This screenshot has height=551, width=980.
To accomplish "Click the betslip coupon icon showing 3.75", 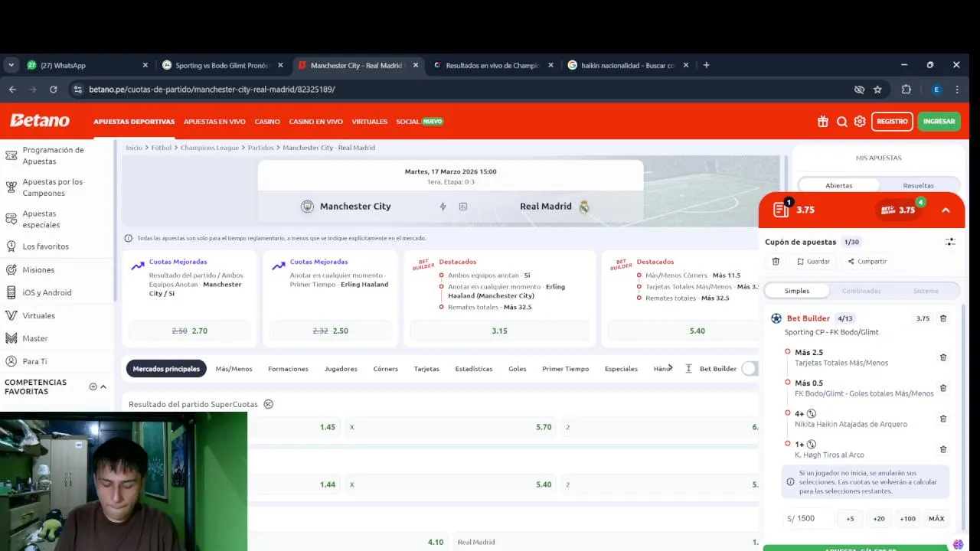I will [x=781, y=209].
